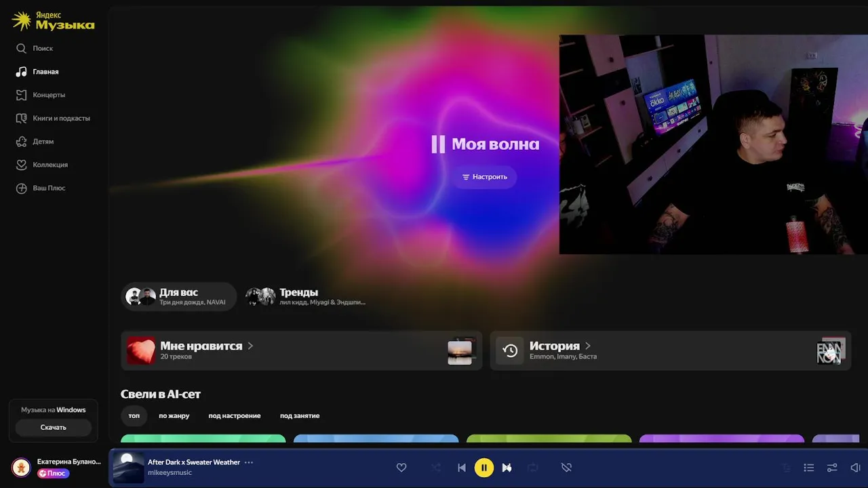Open Мне нравится playlist title
868x488 pixels.
[201, 346]
